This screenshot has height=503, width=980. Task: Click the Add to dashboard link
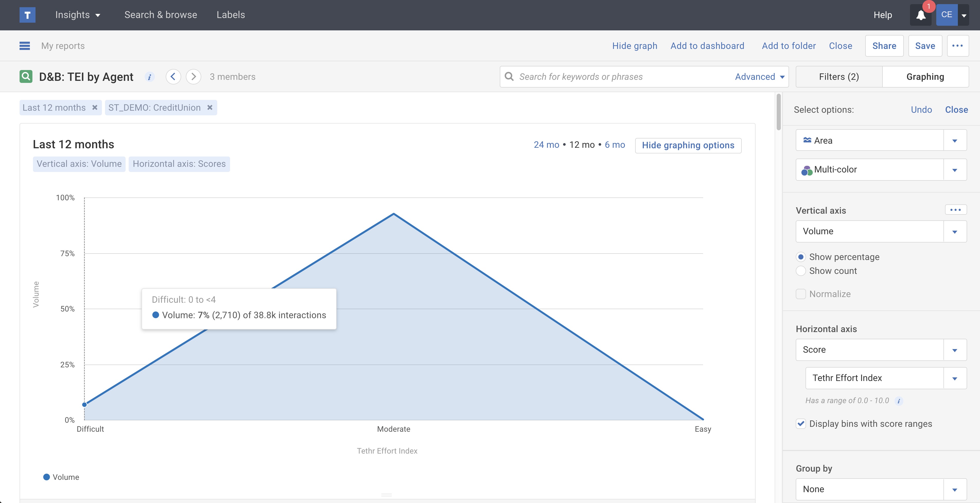pyautogui.click(x=707, y=46)
